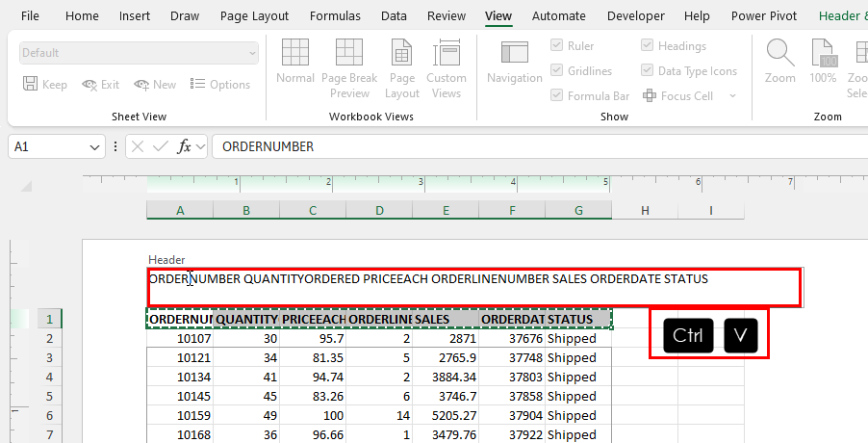Click the Zoom magnifier icon
The height and width of the screenshot is (443, 868).
pyautogui.click(x=780, y=53)
